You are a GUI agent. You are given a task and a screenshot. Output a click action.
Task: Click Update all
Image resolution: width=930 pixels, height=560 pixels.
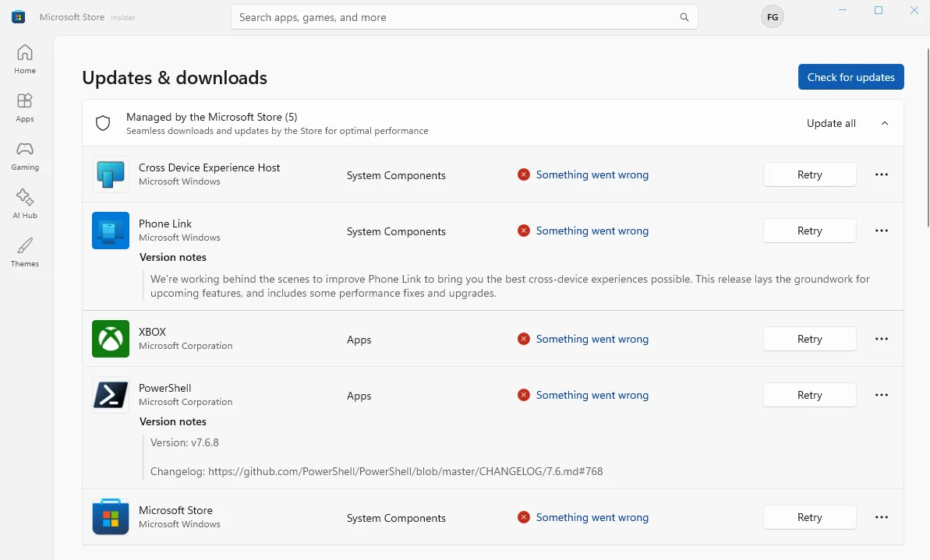click(x=831, y=123)
